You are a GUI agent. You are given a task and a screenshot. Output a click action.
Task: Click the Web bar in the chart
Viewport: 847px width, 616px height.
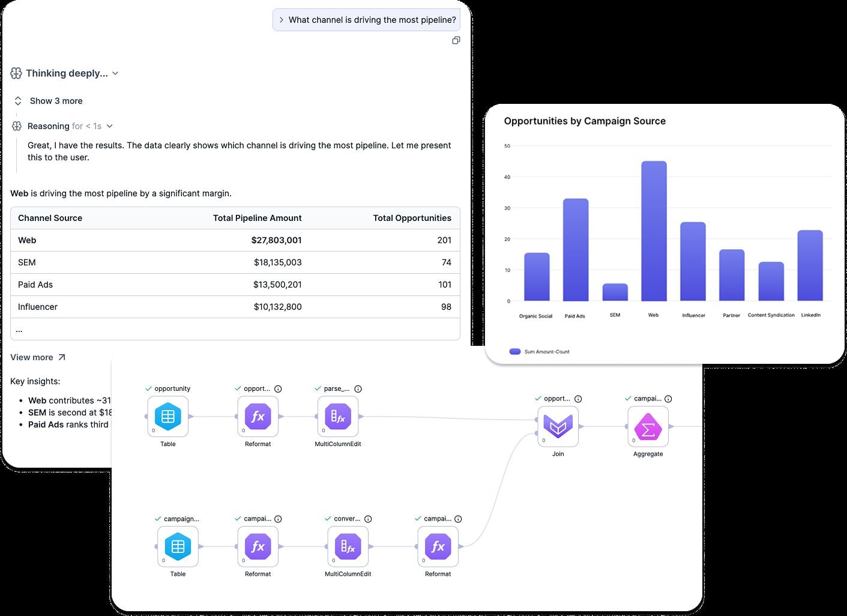654,231
